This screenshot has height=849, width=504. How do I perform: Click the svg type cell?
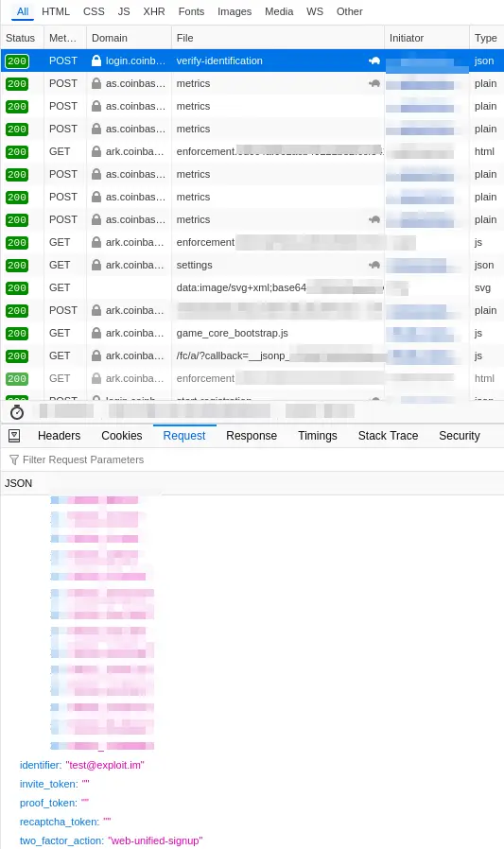pyautogui.click(x=483, y=287)
